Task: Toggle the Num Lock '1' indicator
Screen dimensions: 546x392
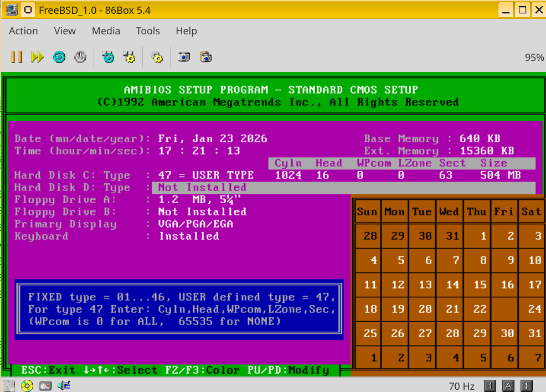Action: (490, 385)
